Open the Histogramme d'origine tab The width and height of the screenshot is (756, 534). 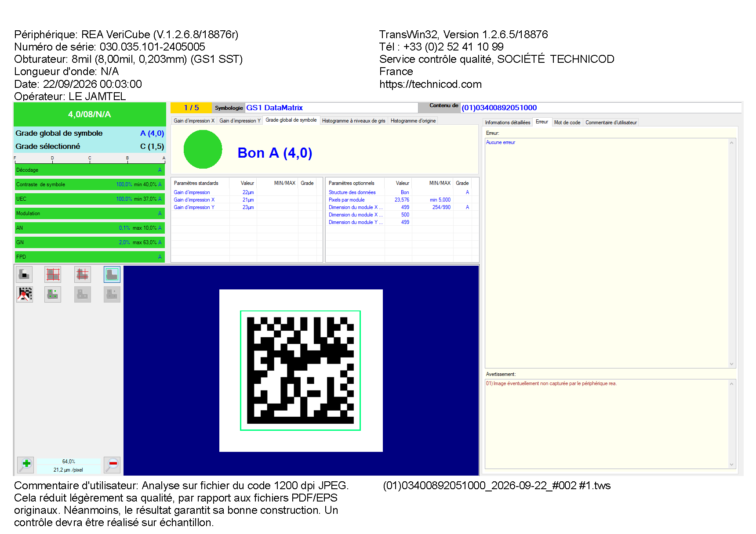[413, 121]
